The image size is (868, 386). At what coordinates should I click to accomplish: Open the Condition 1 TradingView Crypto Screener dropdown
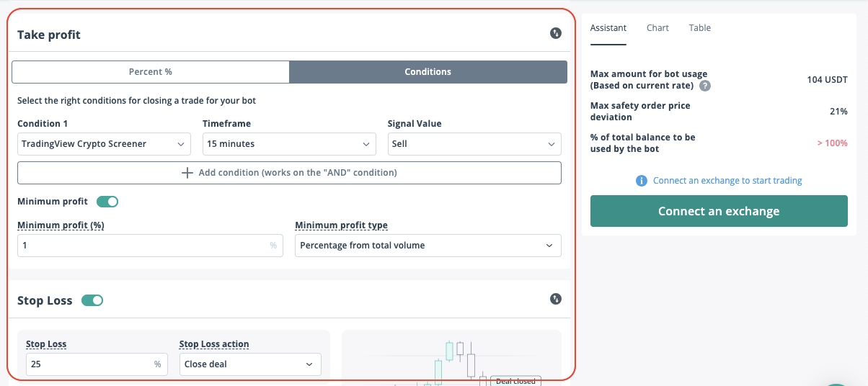pyautogui.click(x=104, y=144)
